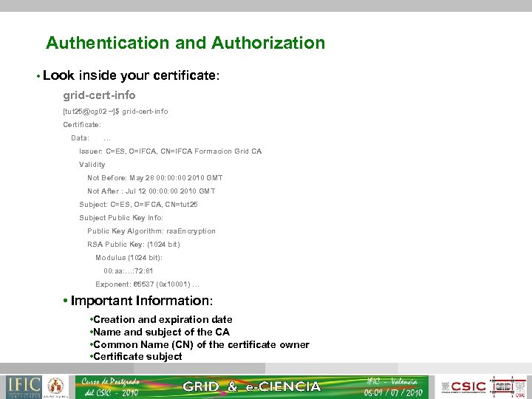532x399 pixels.
Task: Click the 'Important Information:' heading
Action: [x=142, y=301]
